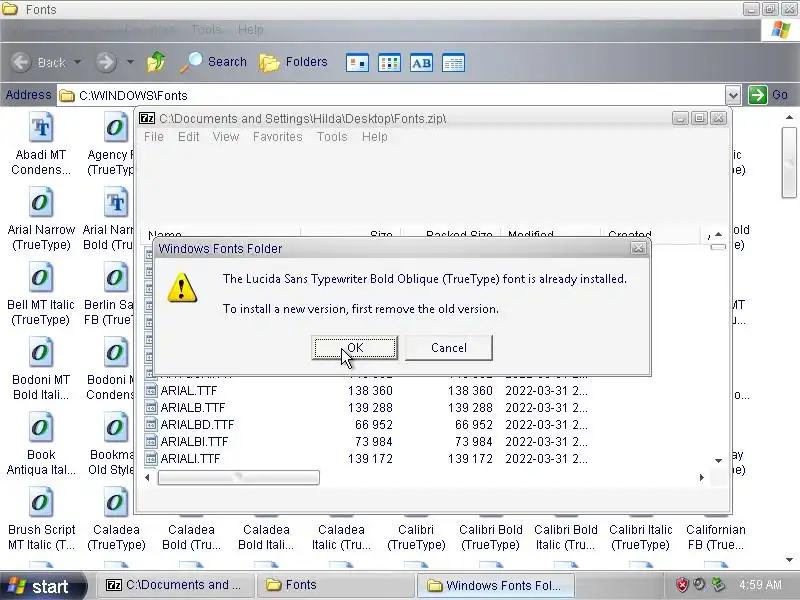Select the Book Antiqua Italic font icon
Screen dimensions: 800x600
point(41,428)
